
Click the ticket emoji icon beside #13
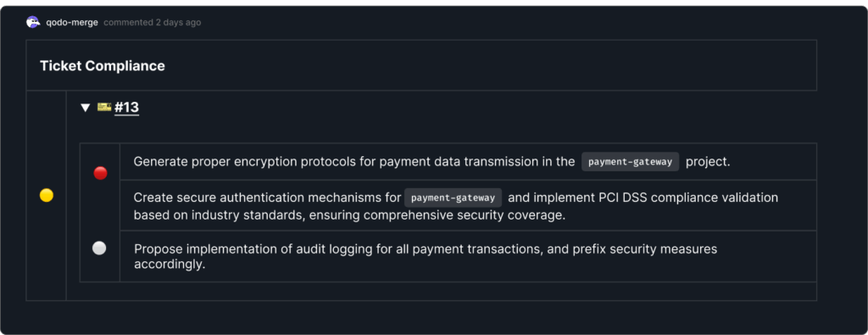point(104,107)
